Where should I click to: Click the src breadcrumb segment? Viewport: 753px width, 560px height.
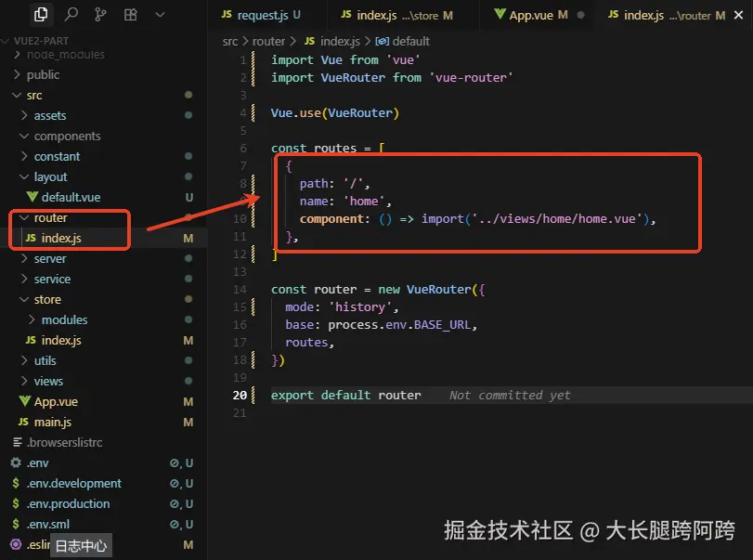coord(230,41)
